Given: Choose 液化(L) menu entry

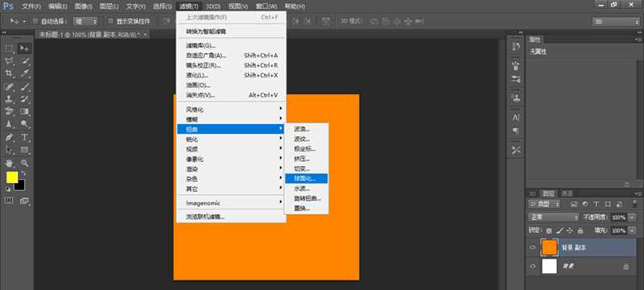Looking at the screenshot, I should click(231, 75).
